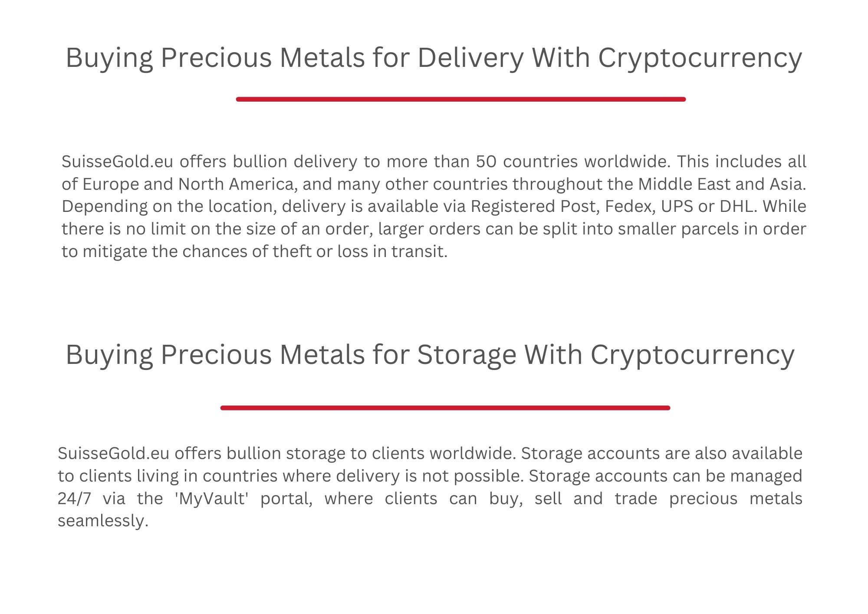Click the word 'Cryptocurrency' in the first heading
868x614 pixels.
(x=700, y=58)
